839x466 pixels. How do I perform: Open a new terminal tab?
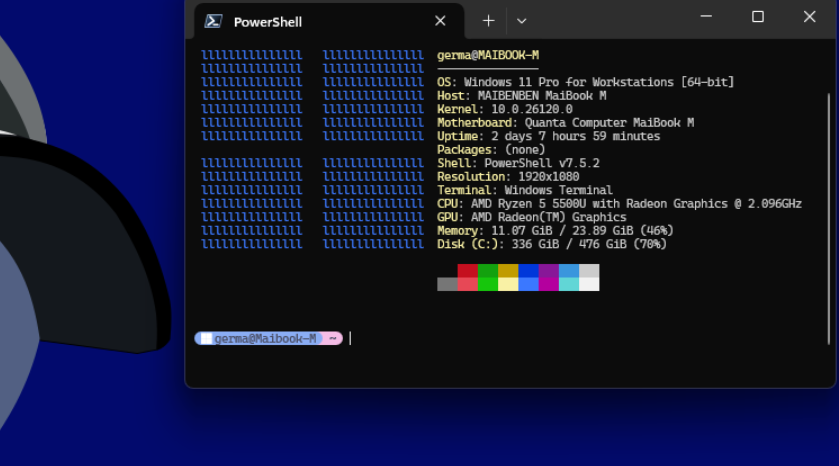pos(488,21)
